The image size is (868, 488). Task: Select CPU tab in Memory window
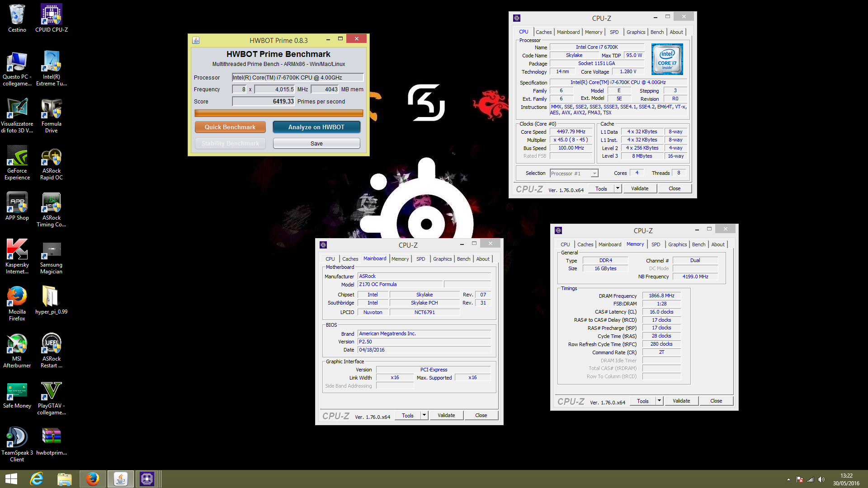tap(565, 244)
